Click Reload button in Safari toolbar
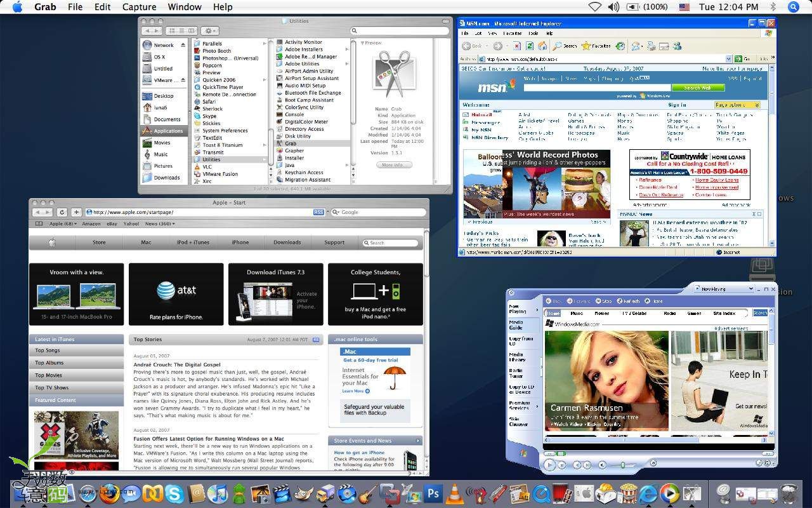 62,212
